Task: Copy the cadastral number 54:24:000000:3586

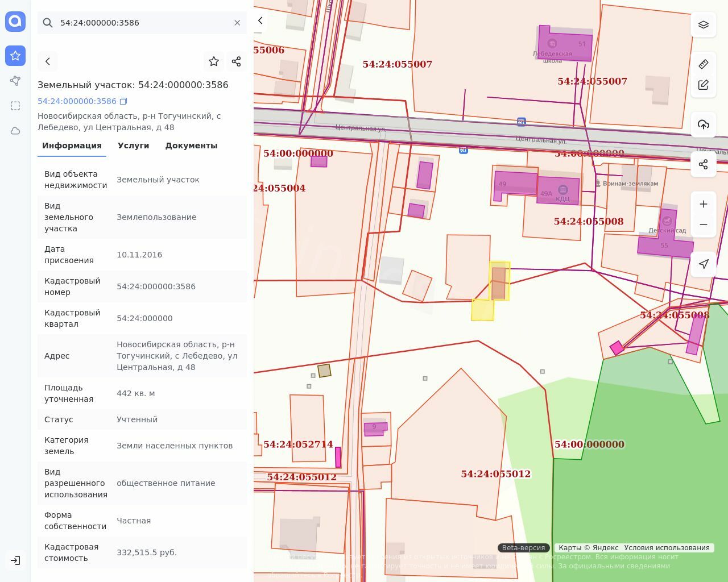Action: [x=123, y=101]
